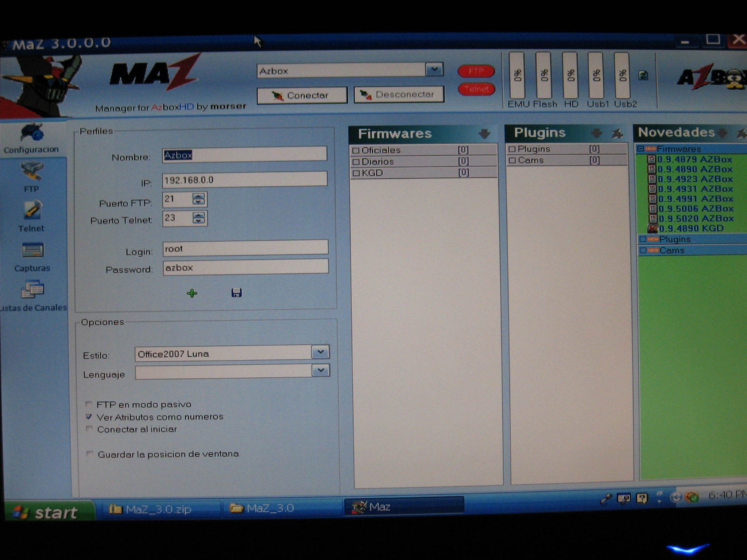
Task: Click the IP address field
Action: coord(245,179)
